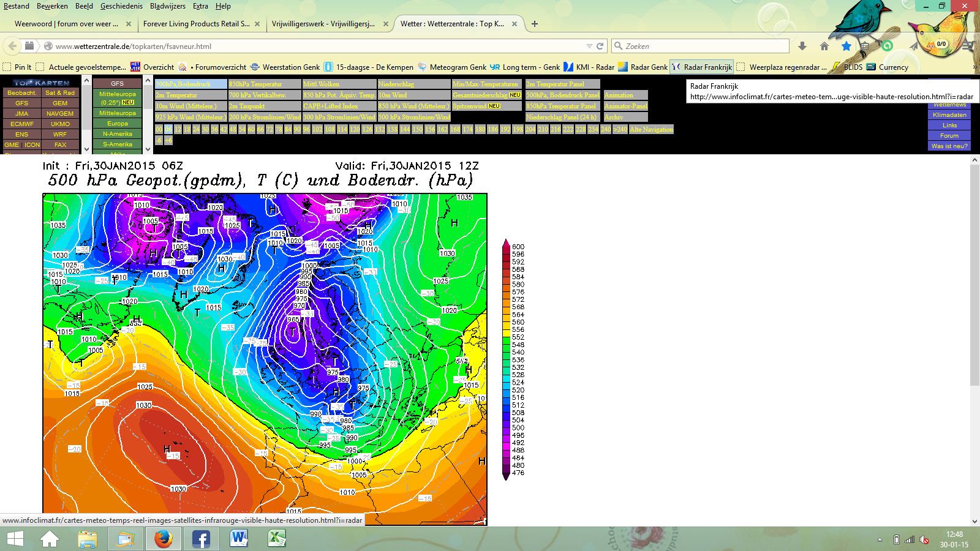Viewport: 980px width, 551px height.
Task: Open Facebook from the Windows taskbar
Action: 201,539
